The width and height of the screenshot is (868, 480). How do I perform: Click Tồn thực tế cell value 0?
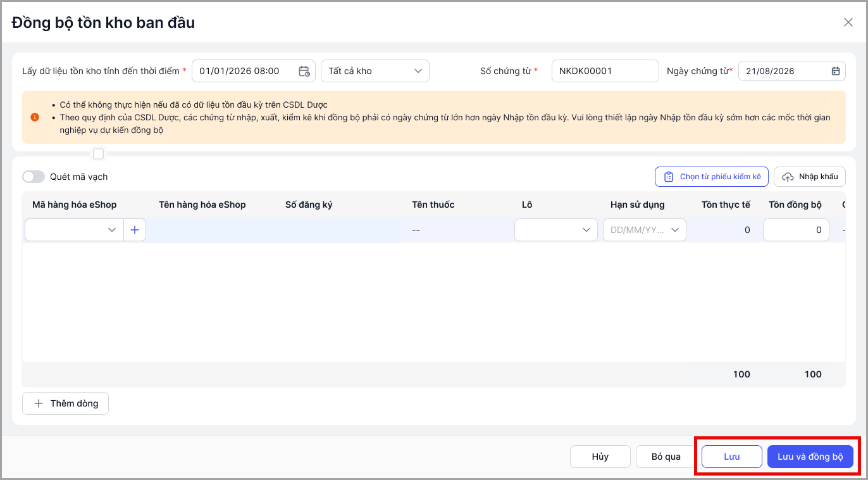point(747,230)
